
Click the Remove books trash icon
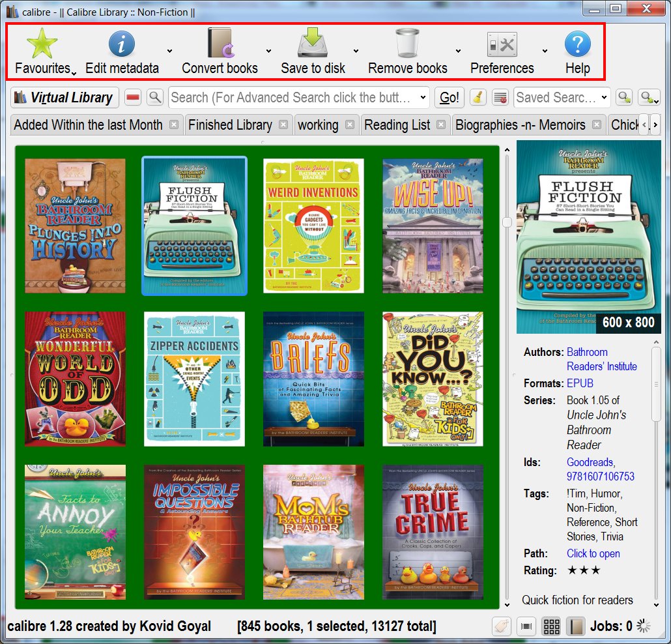click(x=407, y=43)
